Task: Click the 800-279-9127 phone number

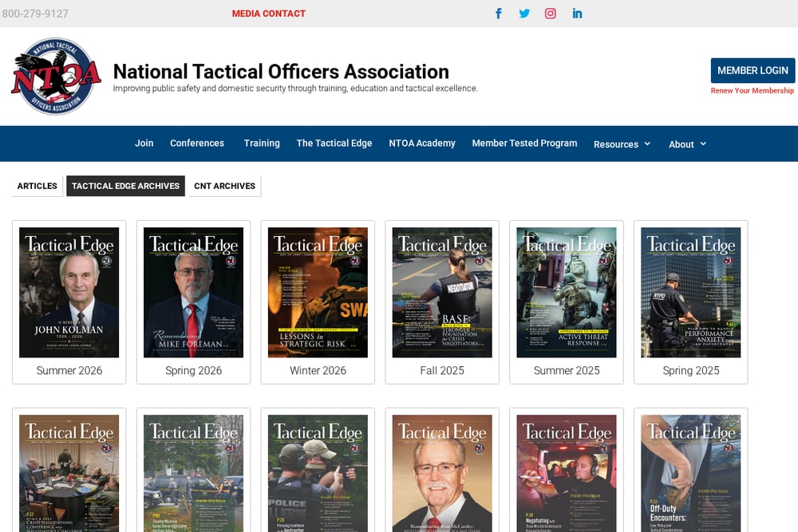Action: 34,14
